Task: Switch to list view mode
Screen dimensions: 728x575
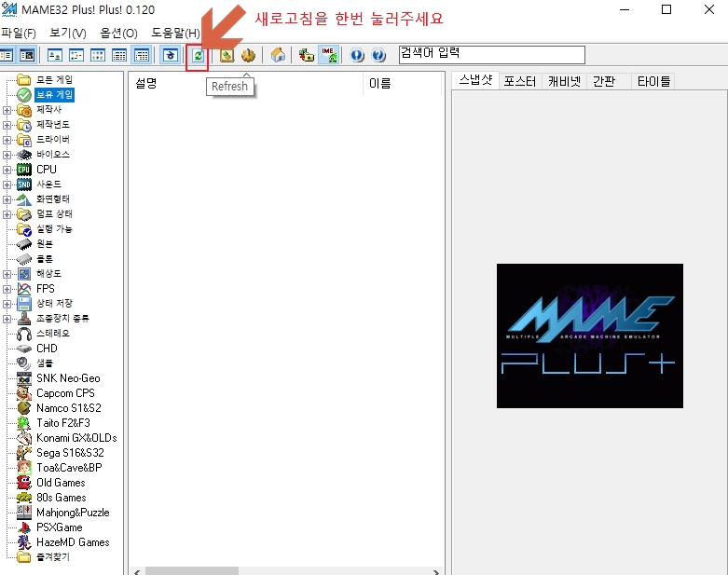Action: click(x=98, y=56)
